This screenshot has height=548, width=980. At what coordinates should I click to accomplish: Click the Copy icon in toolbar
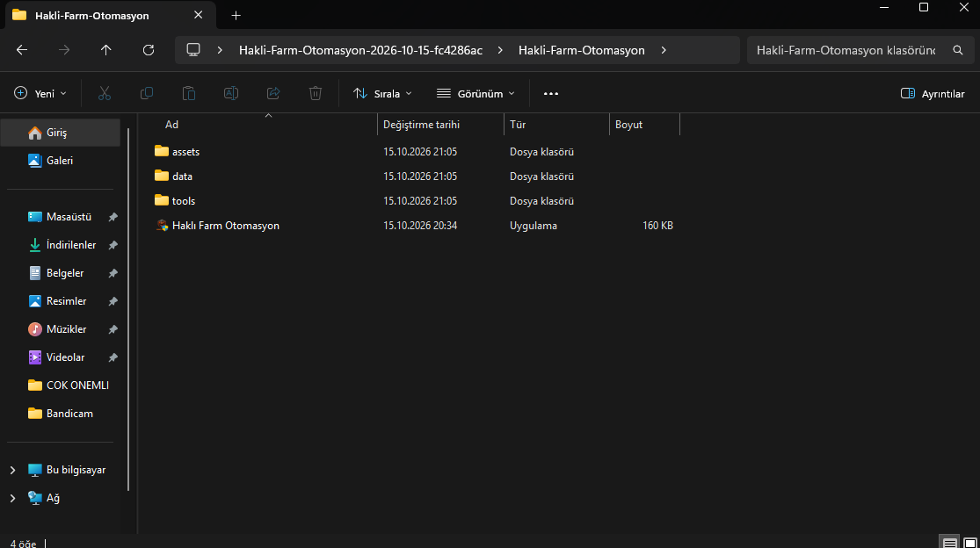[147, 94]
